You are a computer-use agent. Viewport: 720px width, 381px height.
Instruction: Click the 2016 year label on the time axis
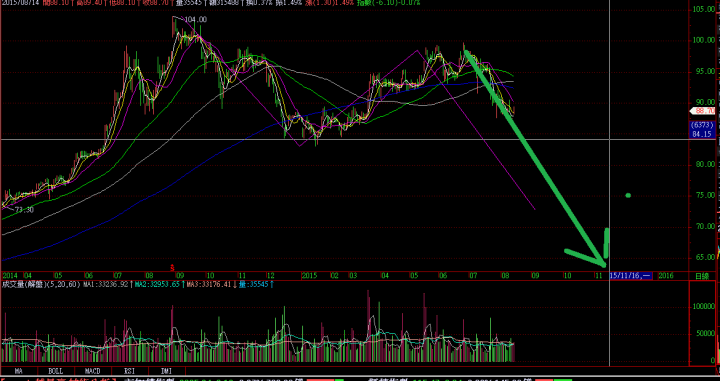[x=666, y=276]
